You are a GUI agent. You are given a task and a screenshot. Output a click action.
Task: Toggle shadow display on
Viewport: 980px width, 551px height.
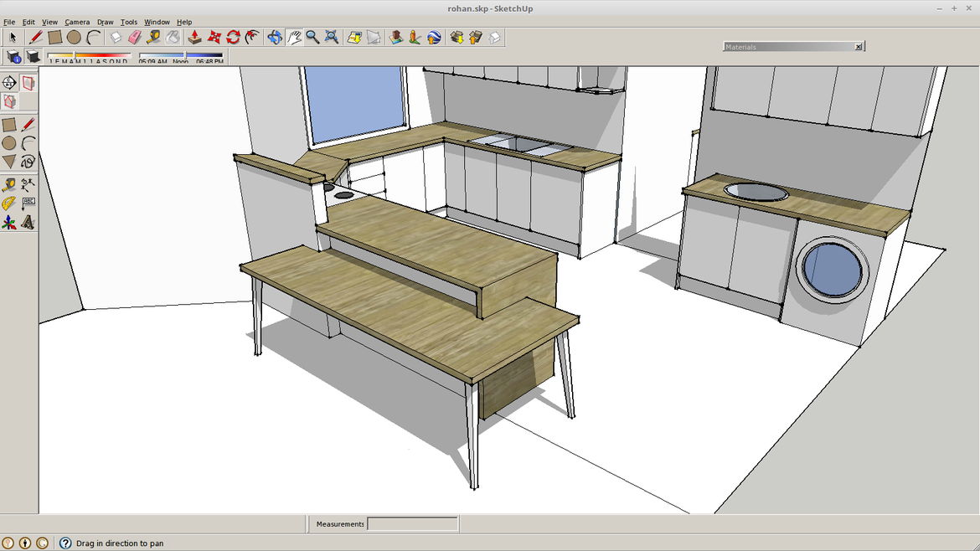[x=33, y=56]
